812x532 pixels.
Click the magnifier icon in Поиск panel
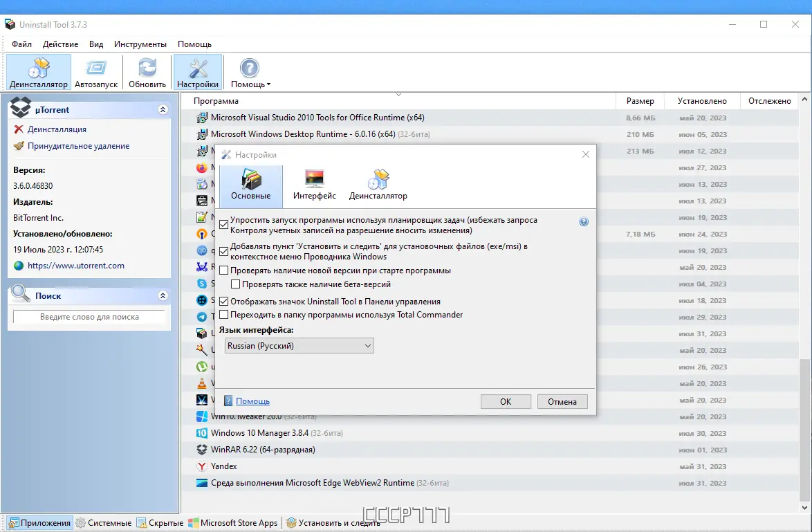coord(21,294)
